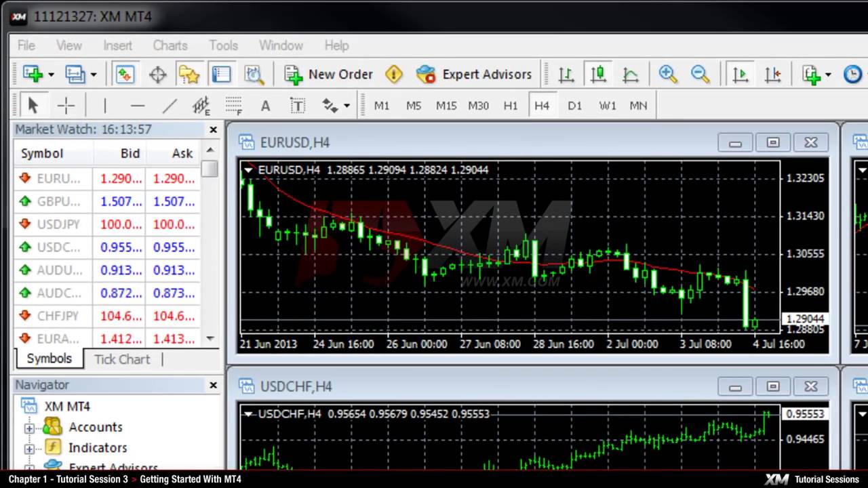
Task: Click the Profiles icon
Action: coord(75,74)
